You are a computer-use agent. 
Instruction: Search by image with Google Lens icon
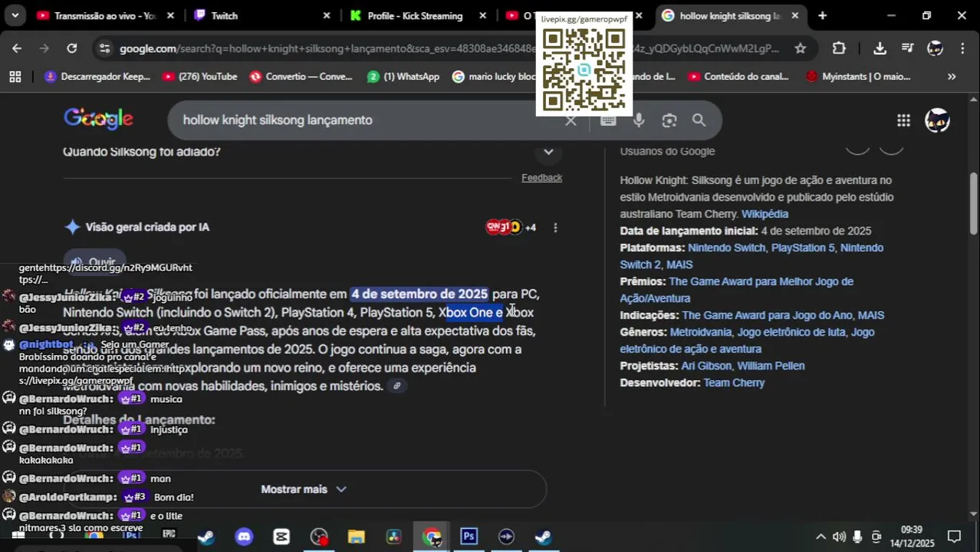pyautogui.click(x=669, y=120)
